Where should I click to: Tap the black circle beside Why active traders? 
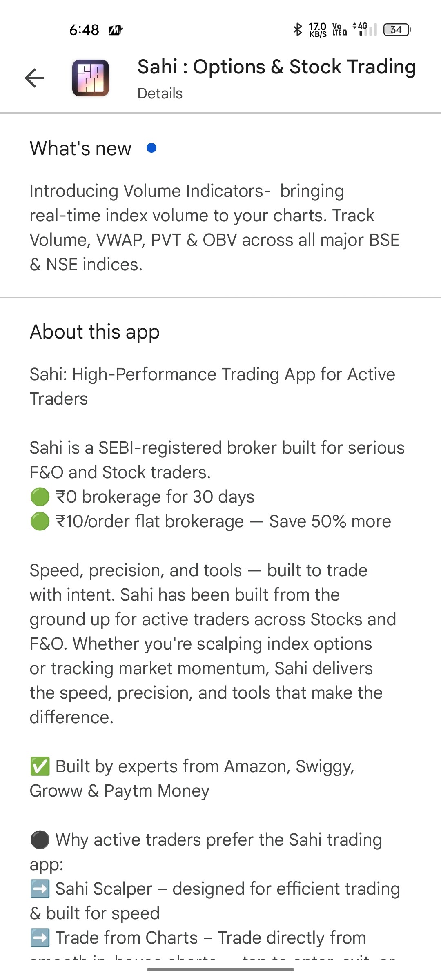pyautogui.click(x=40, y=840)
